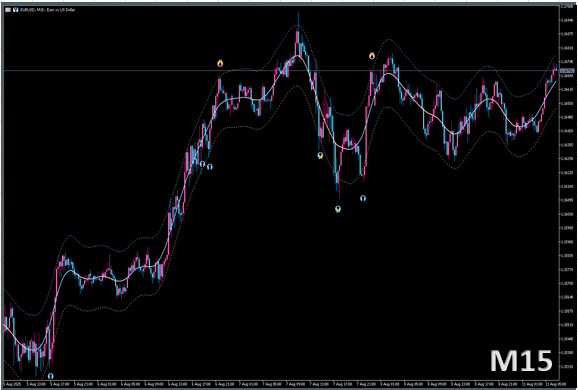Click the EURUSD, M15 Euro vs US Dollar title
Image resolution: width=578 pixels, height=390 pixels.
pyautogui.click(x=48, y=10)
